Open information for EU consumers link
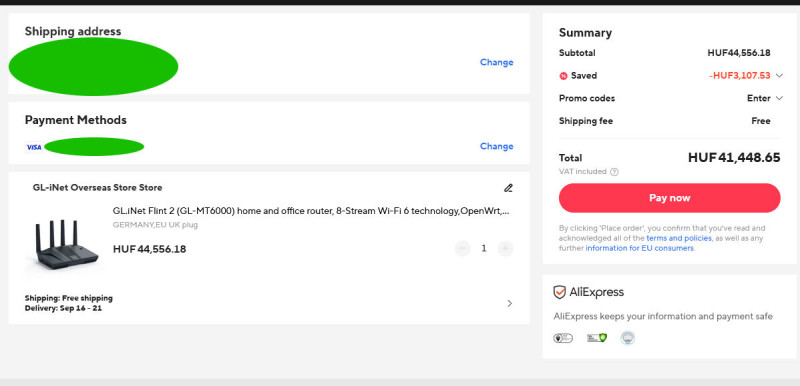Image resolution: width=800 pixels, height=386 pixels. point(640,248)
